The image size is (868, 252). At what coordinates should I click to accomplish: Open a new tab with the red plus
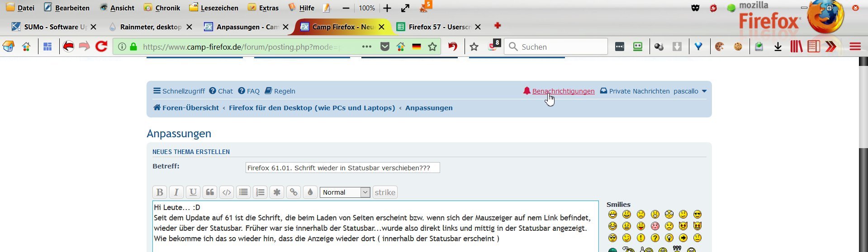point(498,25)
